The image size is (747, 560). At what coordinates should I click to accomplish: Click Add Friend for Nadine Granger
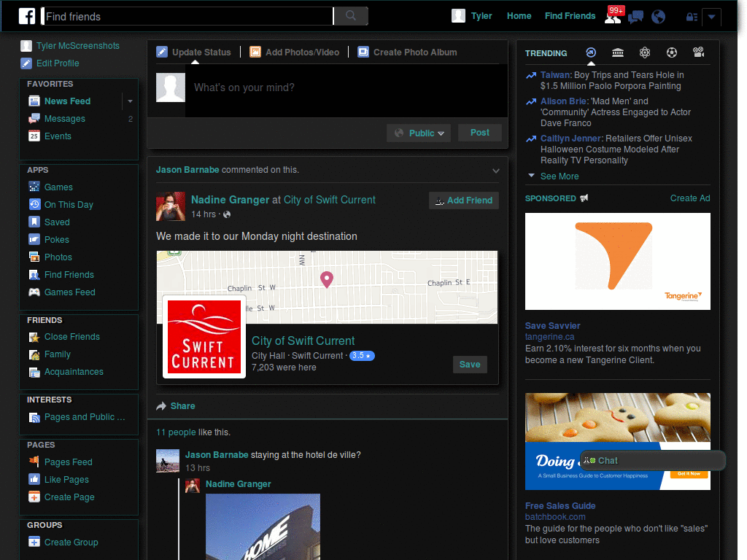[463, 201]
